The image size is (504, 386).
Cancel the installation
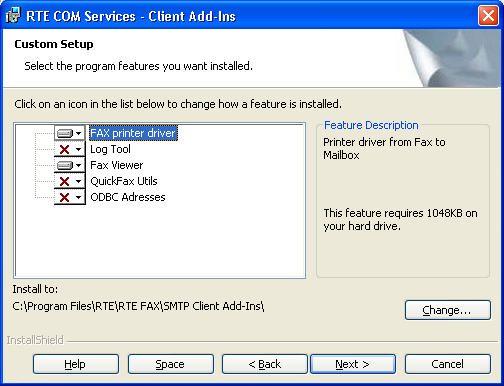[x=448, y=364]
